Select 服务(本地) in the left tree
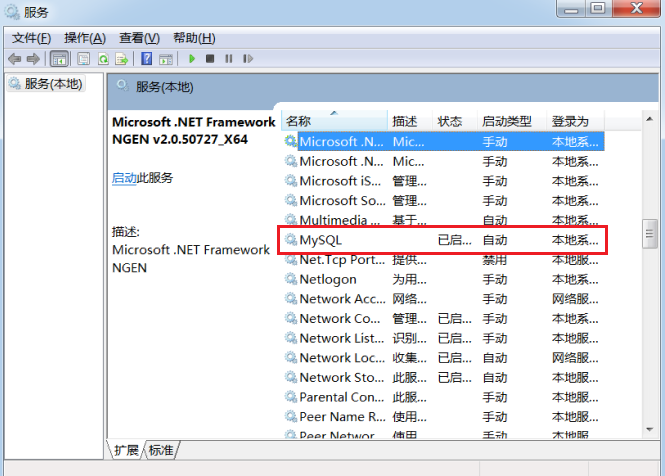 coord(52,85)
